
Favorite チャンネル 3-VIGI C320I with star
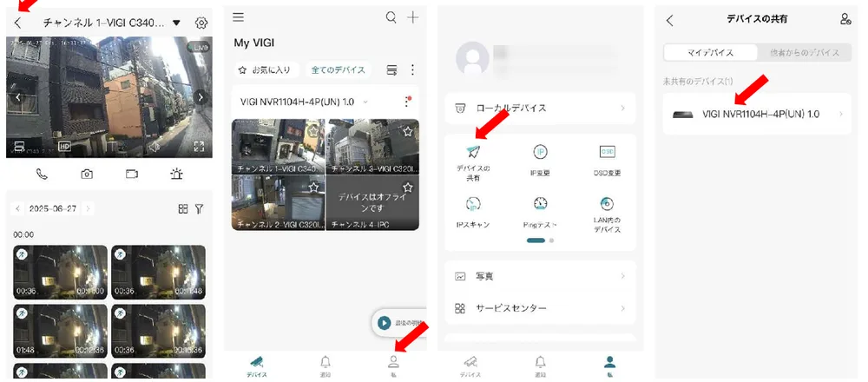(x=408, y=131)
